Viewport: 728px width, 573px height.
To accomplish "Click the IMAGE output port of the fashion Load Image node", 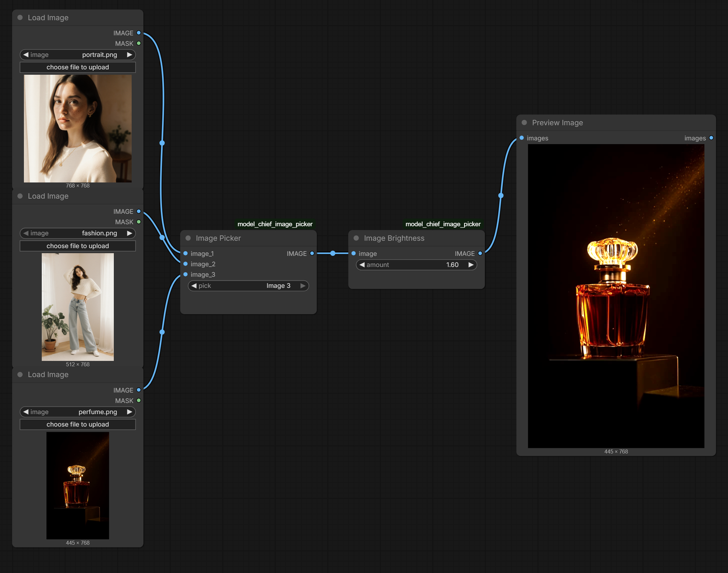I will pos(139,211).
